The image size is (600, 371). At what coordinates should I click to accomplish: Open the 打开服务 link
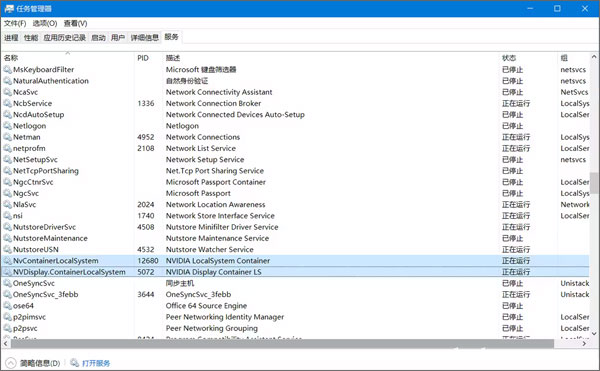[x=96, y=363]
